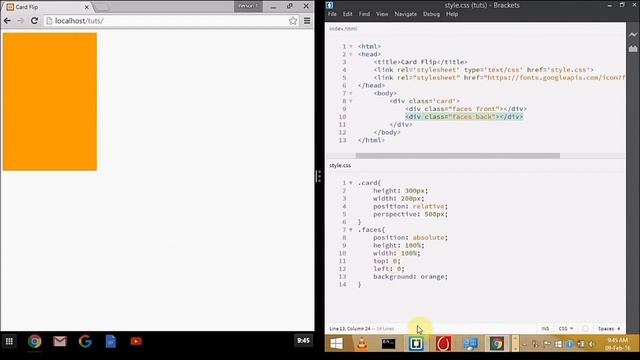Switch to Chrome in the Windows taskbar
Viewport: 640px width, 360px height.
[x=497, y=344]
